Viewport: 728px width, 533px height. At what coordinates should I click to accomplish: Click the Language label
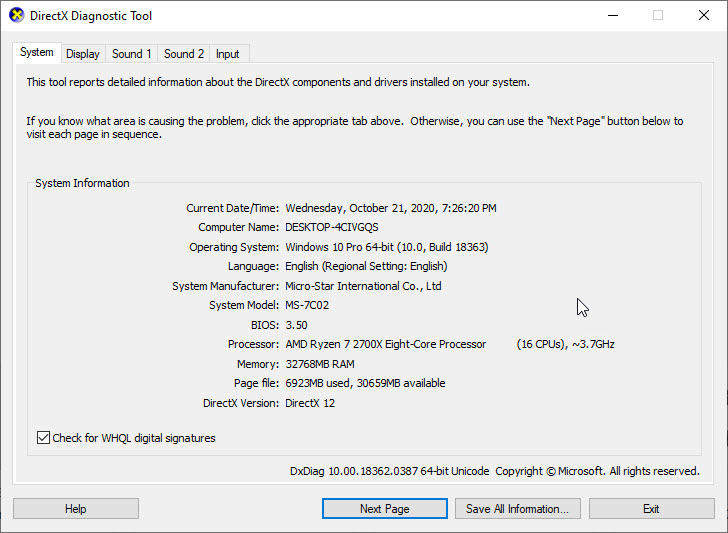point(253,266)
